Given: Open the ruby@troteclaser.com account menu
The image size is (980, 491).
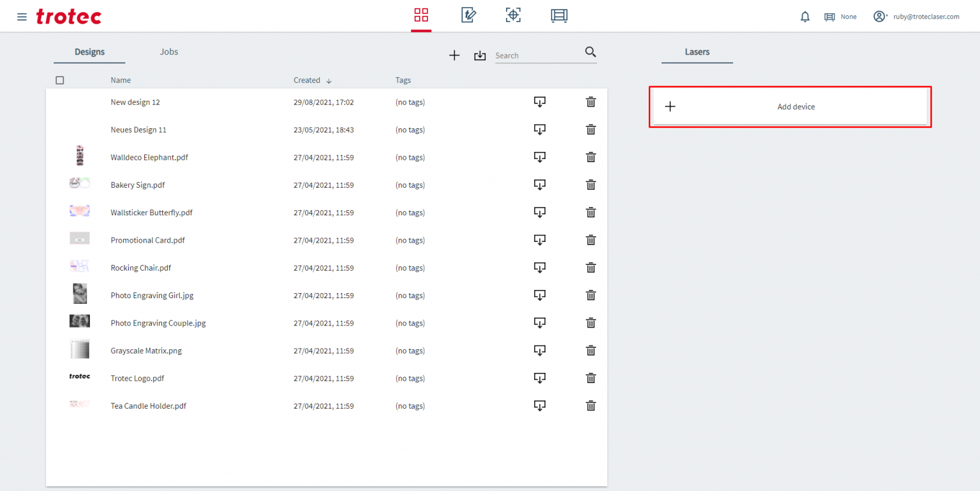Looking at the screenshot, I should coord(916,17).
